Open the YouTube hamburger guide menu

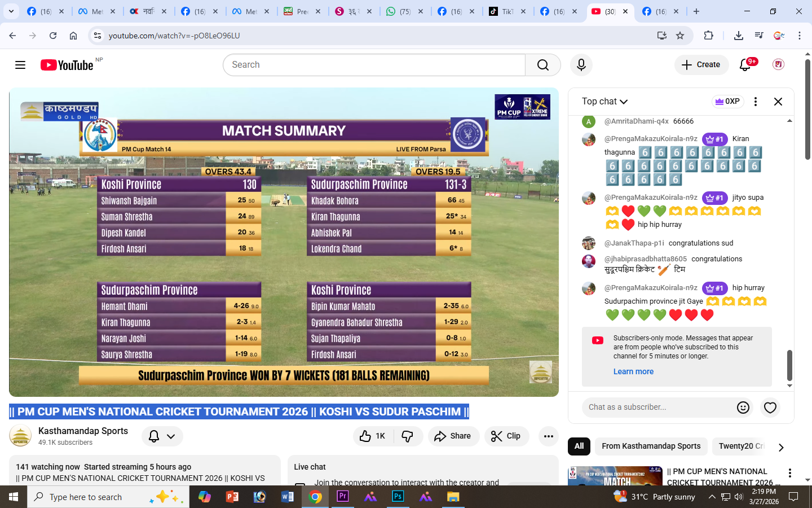pyautogui.click(x=20, y=65)
